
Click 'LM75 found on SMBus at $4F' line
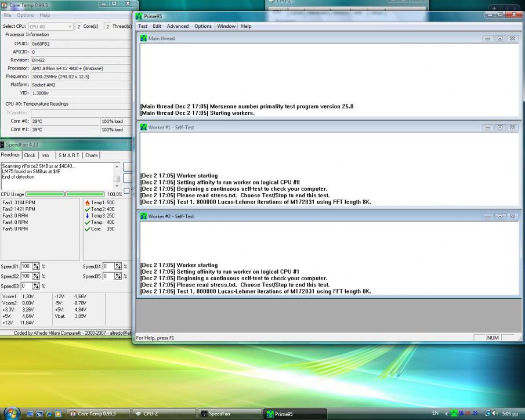click(31, 172)
